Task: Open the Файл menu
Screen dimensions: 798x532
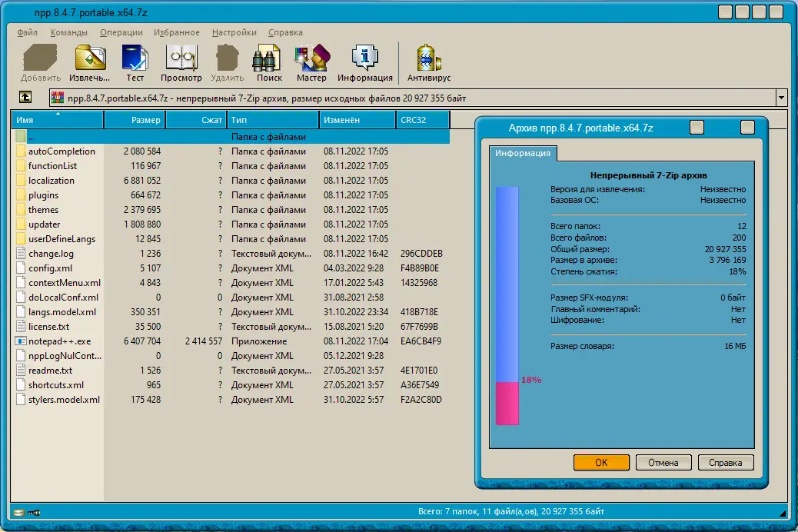Action: 27,32
